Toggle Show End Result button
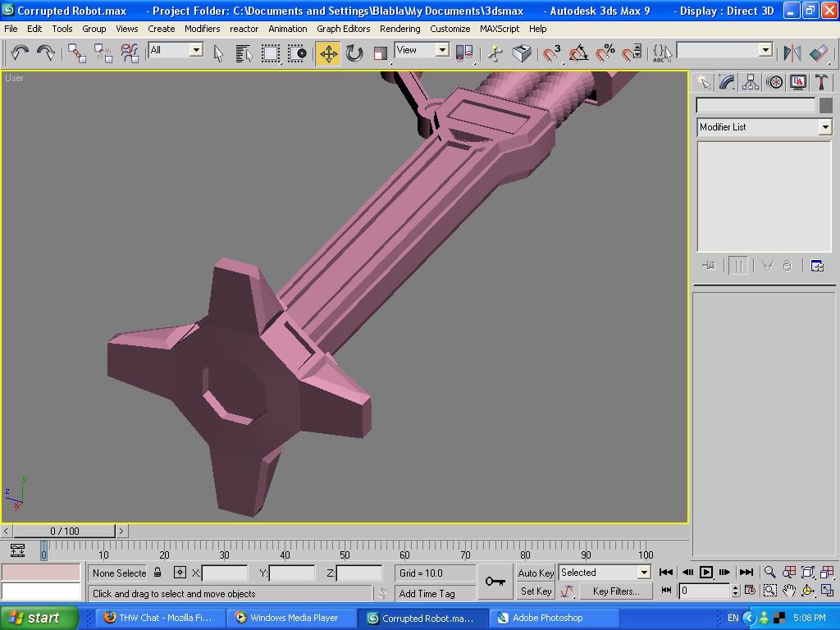The image size is (840, 630). (x=738, y=265)
